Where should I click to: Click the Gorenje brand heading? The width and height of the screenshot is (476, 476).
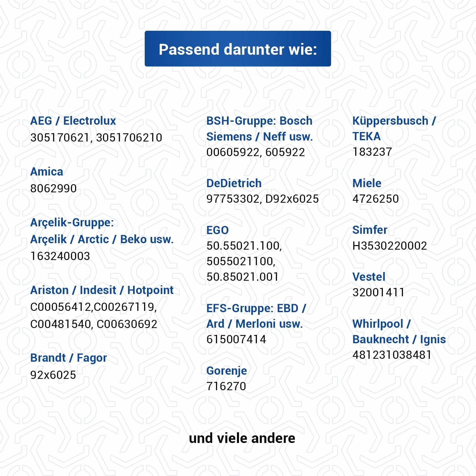[227, 371]
